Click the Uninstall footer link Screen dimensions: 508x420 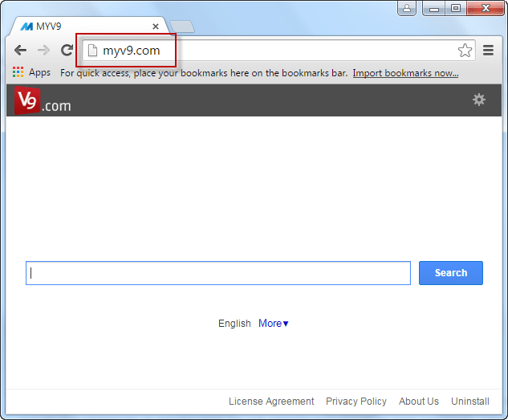(470, 402)
